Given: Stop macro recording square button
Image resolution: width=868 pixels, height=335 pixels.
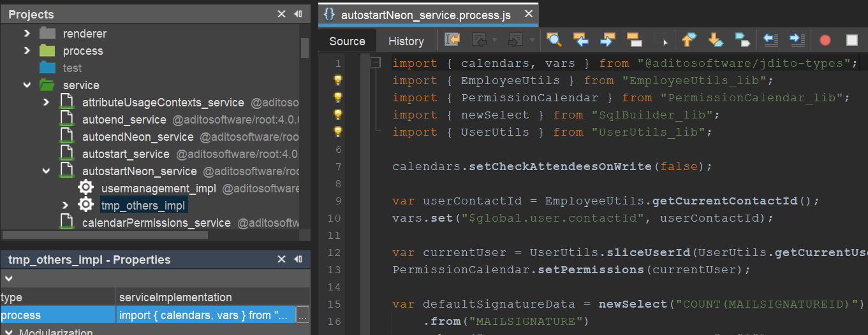Looking at the screenshot, I should click(852, 40).
